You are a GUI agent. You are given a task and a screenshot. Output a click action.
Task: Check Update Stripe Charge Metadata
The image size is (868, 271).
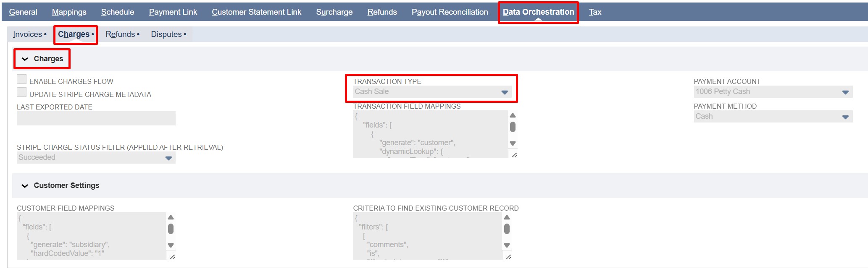pos(22,92)
